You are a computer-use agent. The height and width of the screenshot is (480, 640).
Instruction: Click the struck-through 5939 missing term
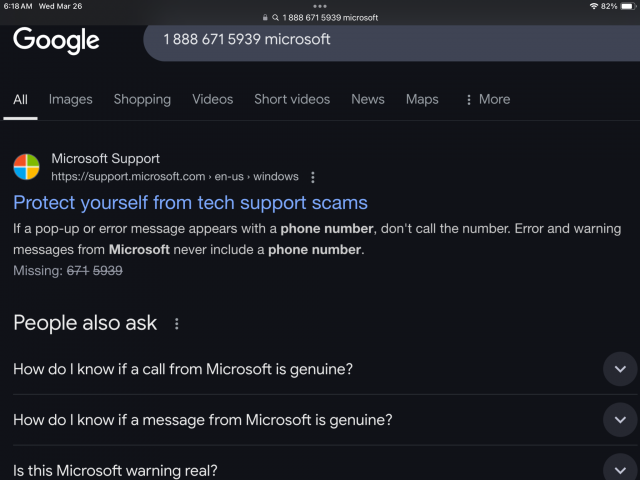107,271
